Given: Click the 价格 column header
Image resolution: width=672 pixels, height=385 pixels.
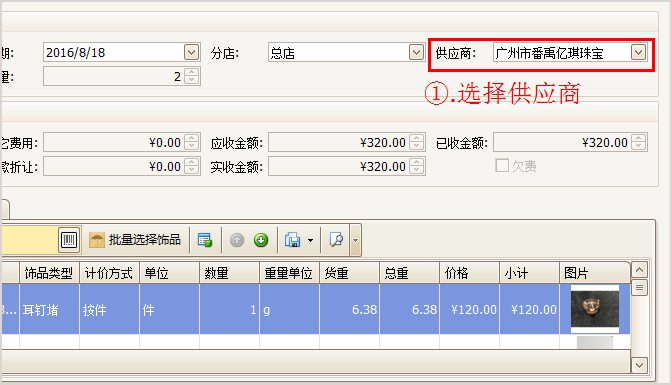Looking at the screenshot, I should (x=469, y=273).
